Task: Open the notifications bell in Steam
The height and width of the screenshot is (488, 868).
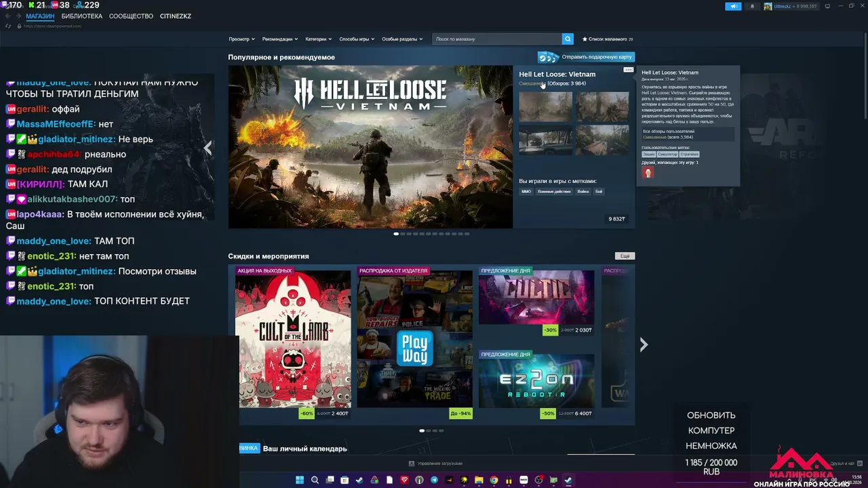Action: click(x=752, y=6)
